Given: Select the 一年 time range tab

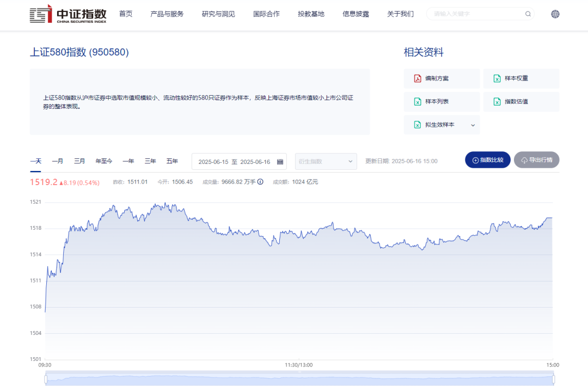Looking at the screenshot, I should coord(128,161).
